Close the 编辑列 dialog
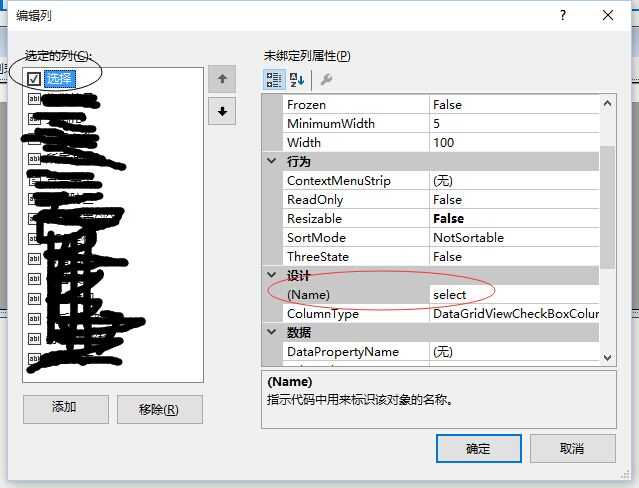The image size is (639, 488). (x=608, y=15)
